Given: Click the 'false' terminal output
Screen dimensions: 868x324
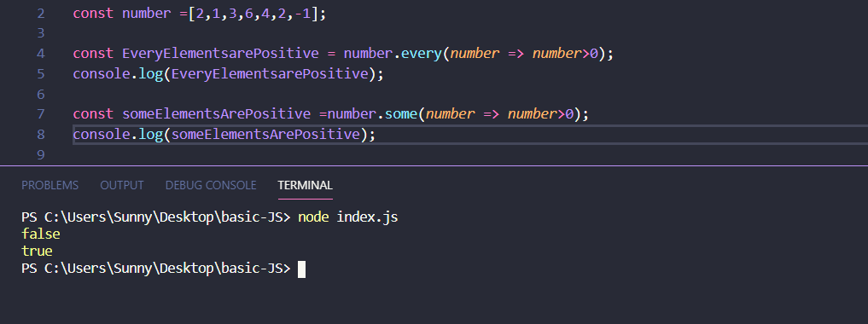Looking at the screenshot, I should [40, 234].
